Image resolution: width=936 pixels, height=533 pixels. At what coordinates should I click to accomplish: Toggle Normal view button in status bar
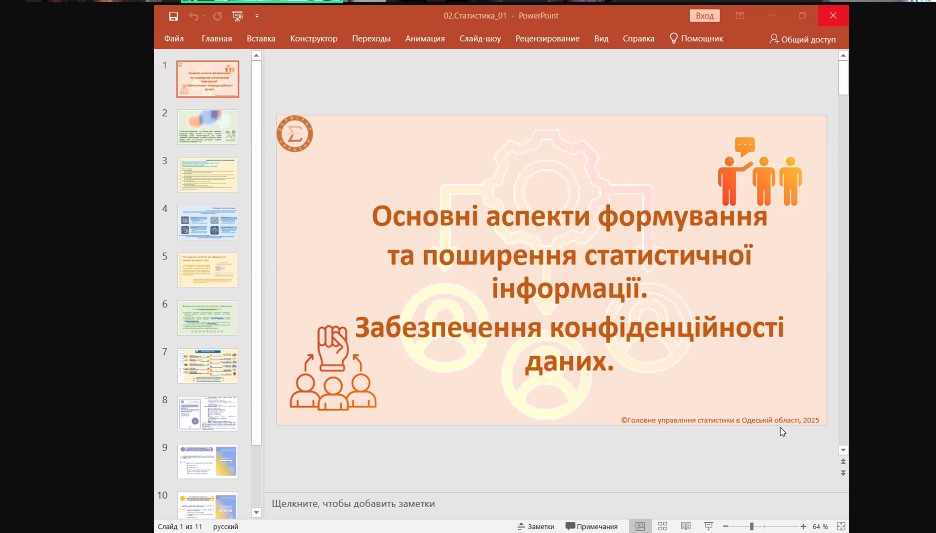click(639, 526)
